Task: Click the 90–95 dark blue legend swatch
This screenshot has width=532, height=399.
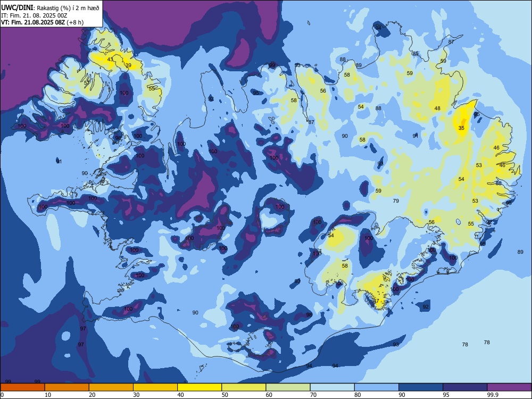Action: [421, 387]
